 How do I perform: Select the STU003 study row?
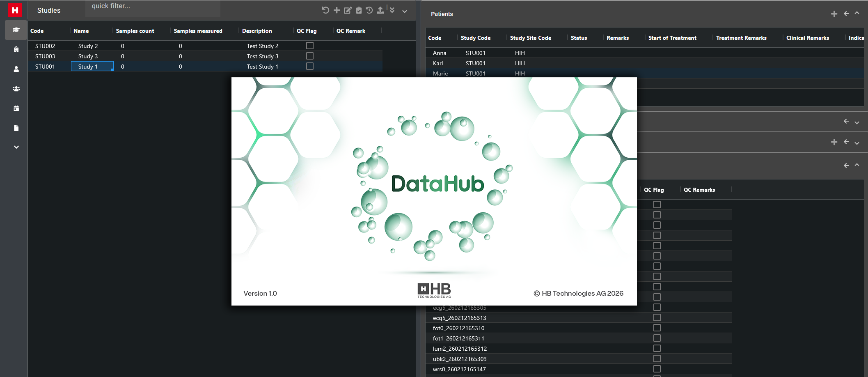[x=45, y=56]
